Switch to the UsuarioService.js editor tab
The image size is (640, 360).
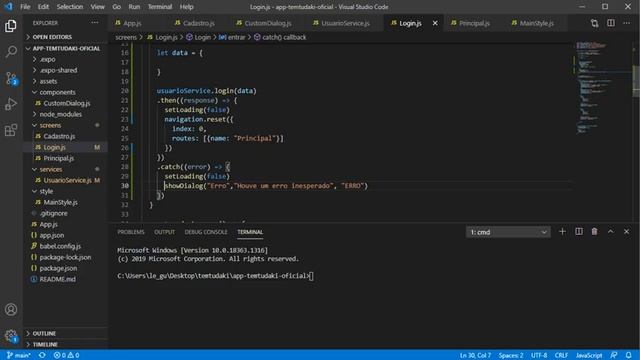(345, 23)
